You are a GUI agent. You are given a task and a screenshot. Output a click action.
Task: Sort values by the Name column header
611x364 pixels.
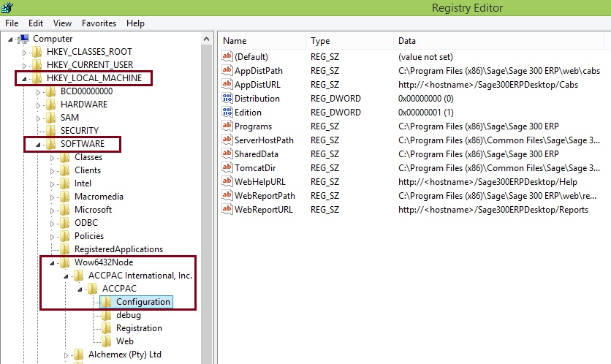[262, 40]
